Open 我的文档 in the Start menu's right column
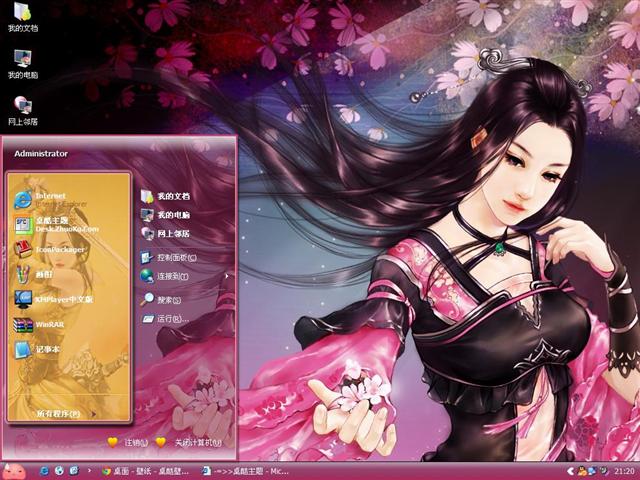Viewport: 640px width, 480px height. click(165, 196)
